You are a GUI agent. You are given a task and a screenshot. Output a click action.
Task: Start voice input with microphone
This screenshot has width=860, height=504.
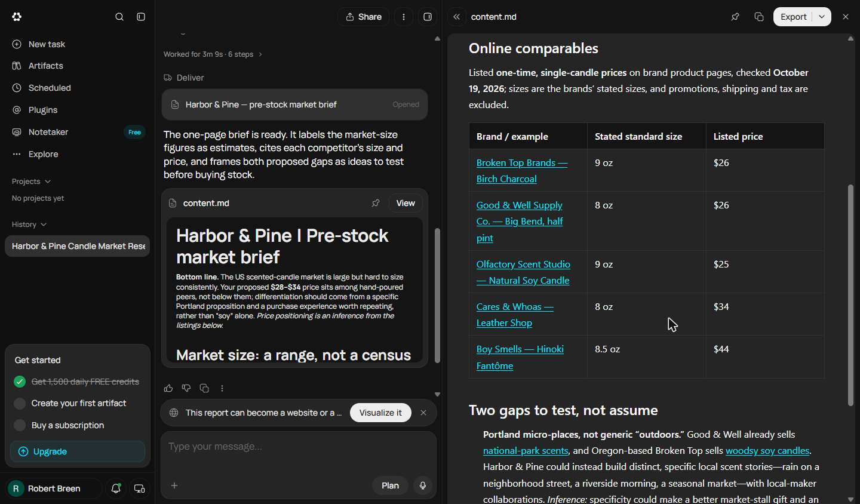click(x=423, y=485)
